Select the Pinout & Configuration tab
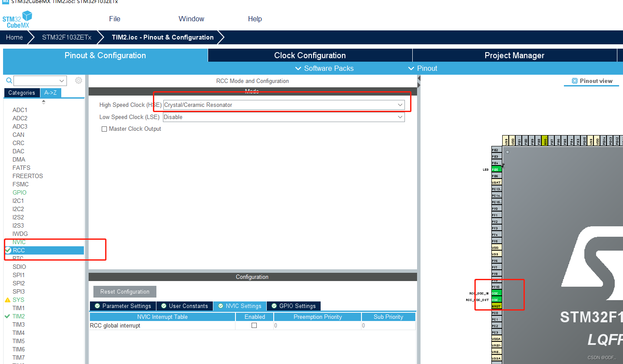Image resolution: width=623 pixels, height=364 pixels. tap(105, 55)
